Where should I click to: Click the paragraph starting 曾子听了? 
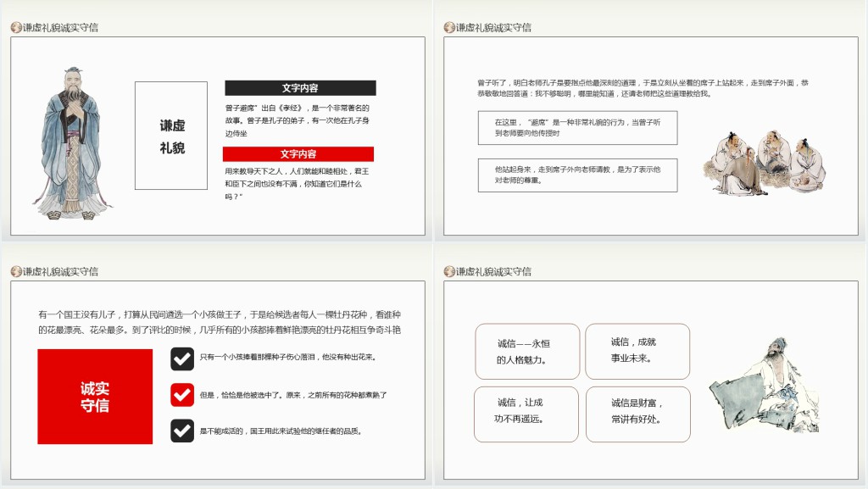[x=643, y=88]
